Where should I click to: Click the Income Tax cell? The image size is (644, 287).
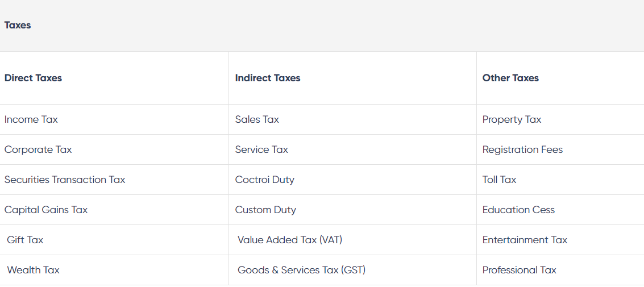point(31,119)
